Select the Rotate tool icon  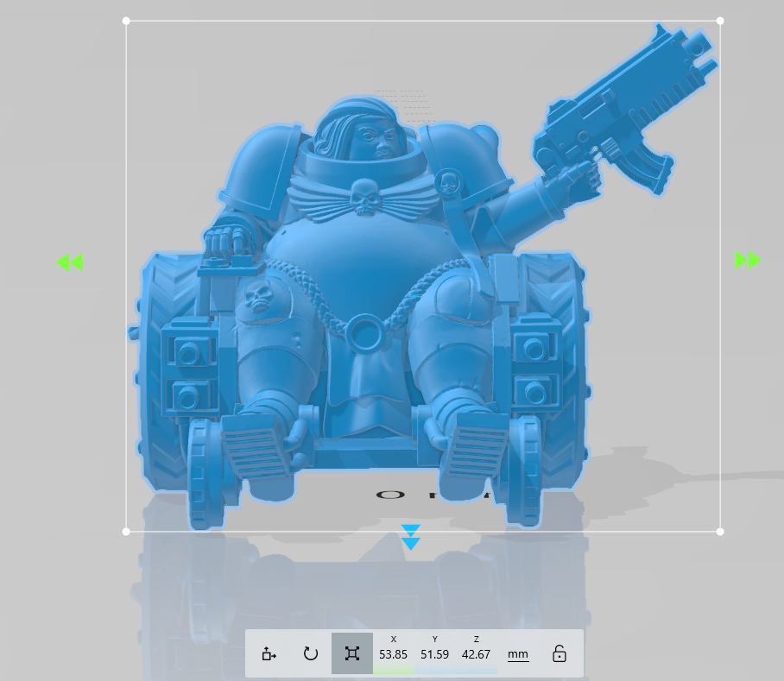pyautogui.click(x=311, y=654)
